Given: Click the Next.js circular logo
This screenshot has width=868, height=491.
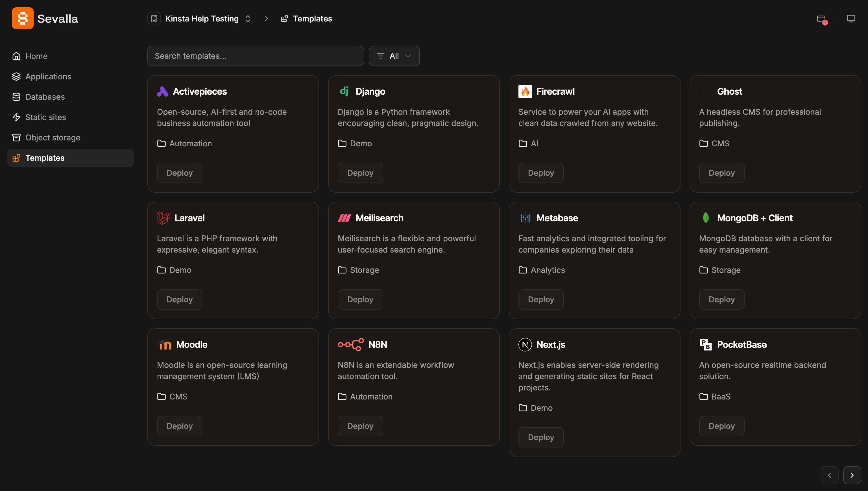Looking at the screenshot, I should point(525,344).
